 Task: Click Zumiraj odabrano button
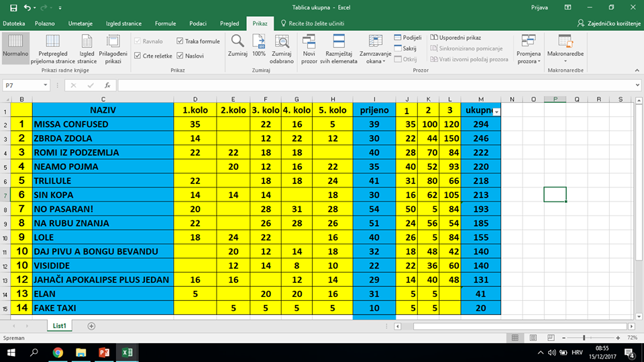(x=282, y=47)
